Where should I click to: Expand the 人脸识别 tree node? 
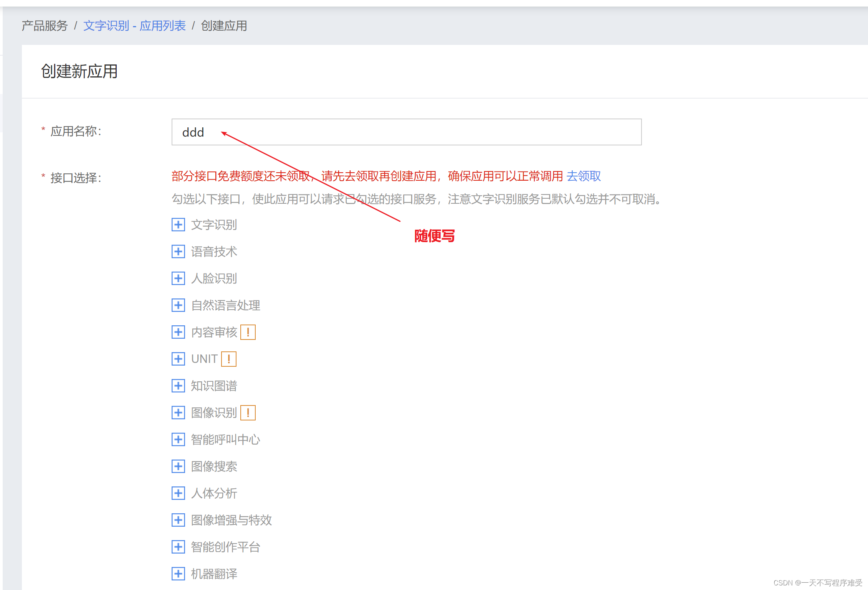pyautogui.click(x=178, y=279)
